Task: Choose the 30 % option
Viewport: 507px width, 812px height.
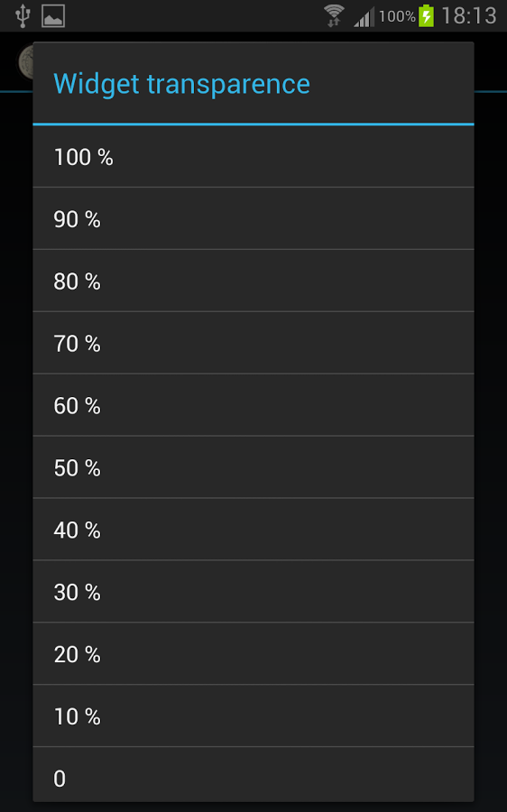Action: [253, 591]
